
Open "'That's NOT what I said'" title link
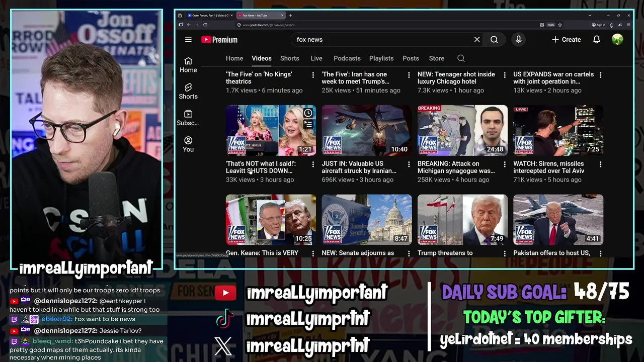(x=261, y=167)
